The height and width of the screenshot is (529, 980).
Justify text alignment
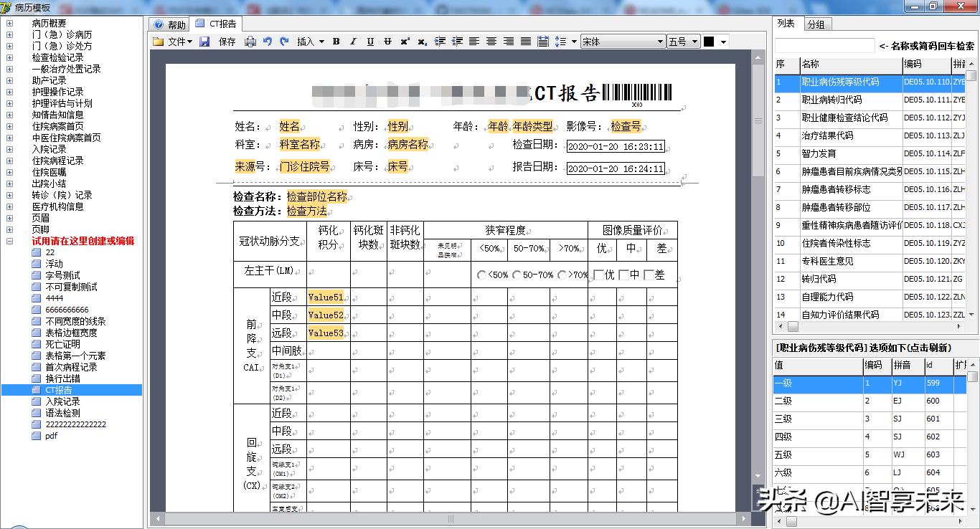click(x=526, y=42)
